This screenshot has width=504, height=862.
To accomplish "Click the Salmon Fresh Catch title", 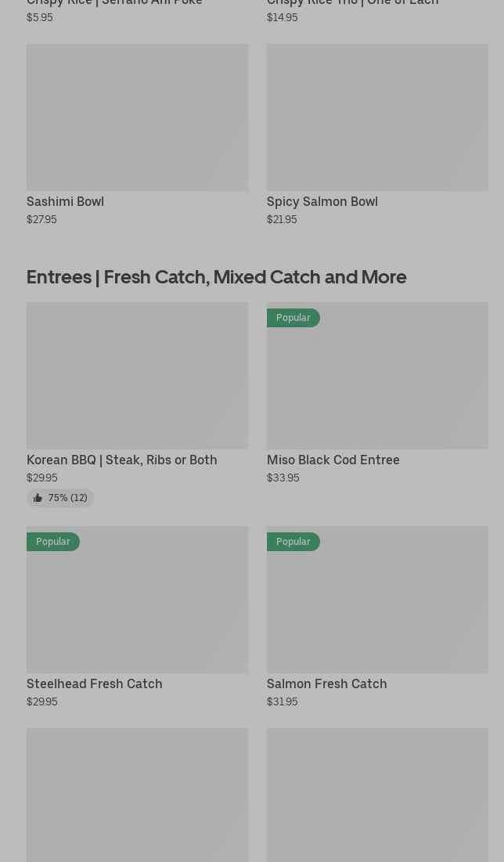I will click(x=327, y=683).
